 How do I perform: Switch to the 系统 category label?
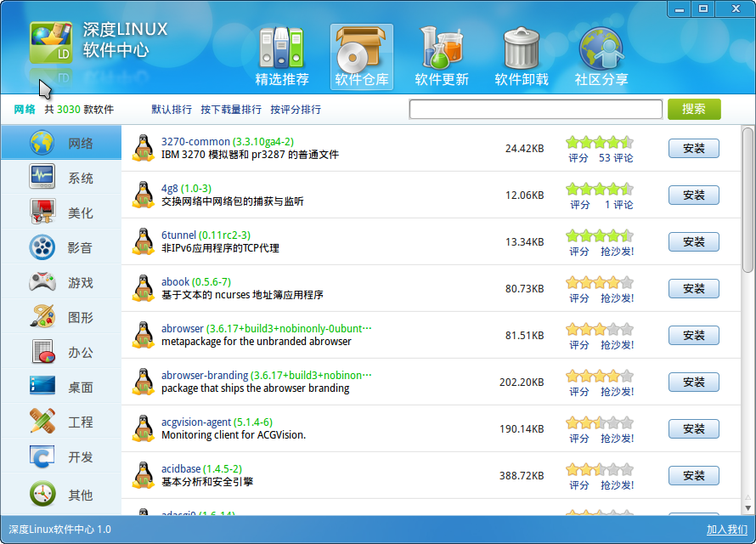pyautogui.click(x=81, y=178)
